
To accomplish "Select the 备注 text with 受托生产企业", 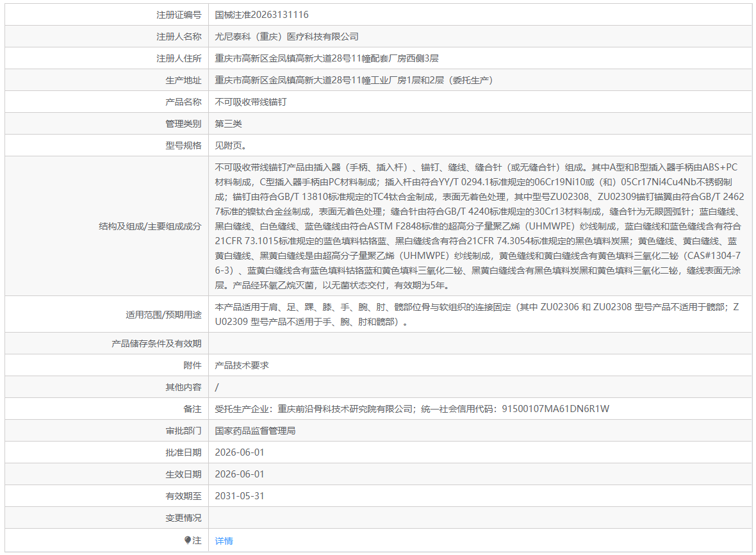I will (x=412, y=409).
